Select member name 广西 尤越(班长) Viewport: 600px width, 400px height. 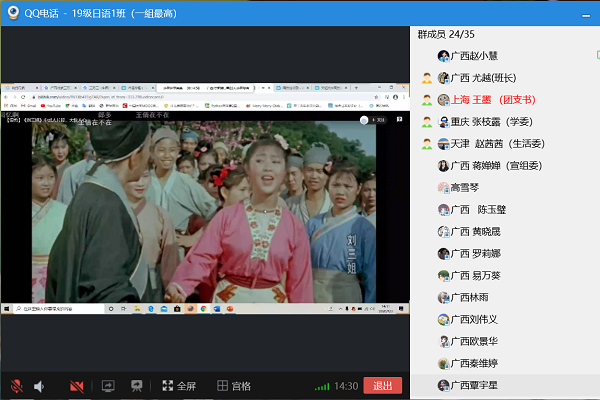coord(484,78)
